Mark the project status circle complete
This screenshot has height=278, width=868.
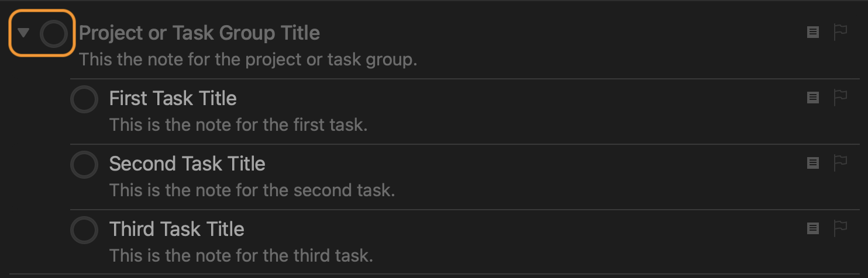54,34
